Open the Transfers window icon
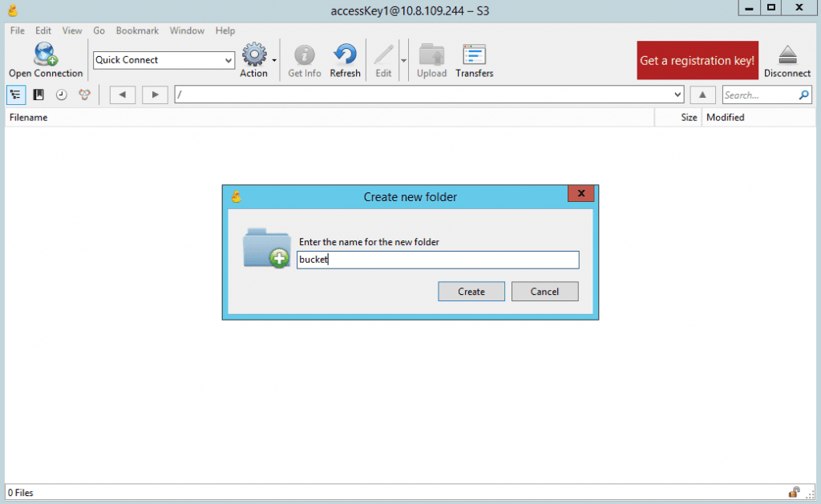The height and width of the screenshot is (504, 821). [x=474, y=54]
